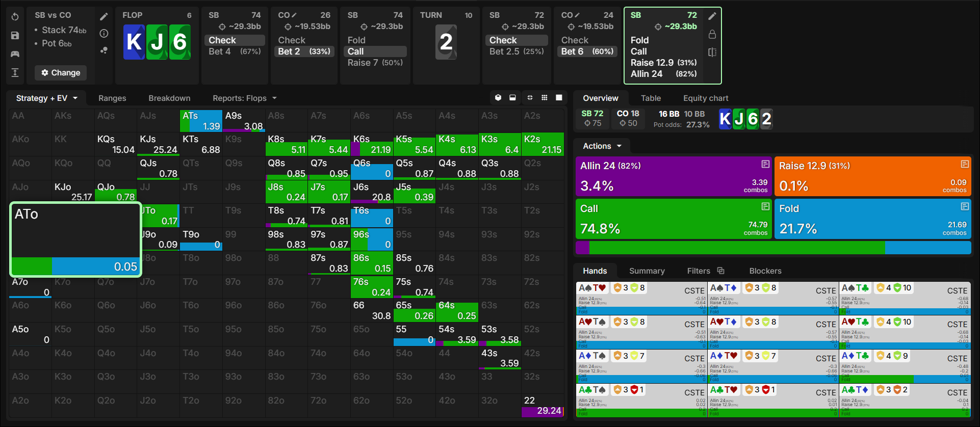
Task: Select the green Call 74.8% action card
Action: tap(673, 219)
